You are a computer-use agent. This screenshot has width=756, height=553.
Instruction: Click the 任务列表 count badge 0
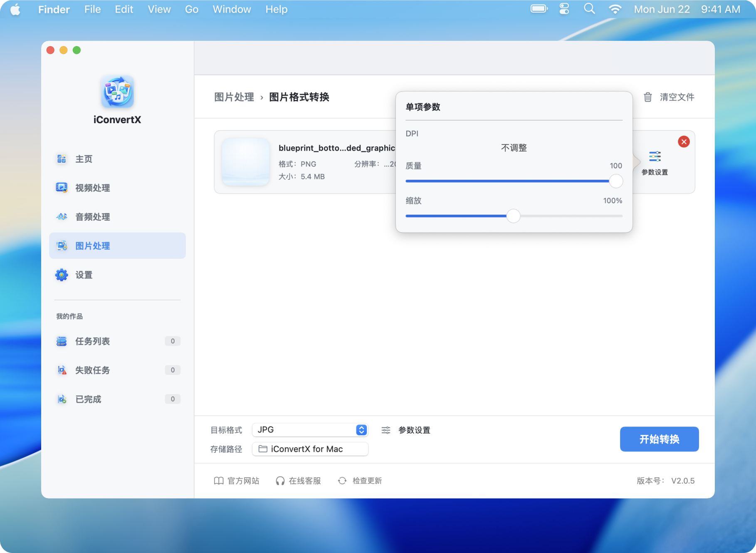(173, 341)
